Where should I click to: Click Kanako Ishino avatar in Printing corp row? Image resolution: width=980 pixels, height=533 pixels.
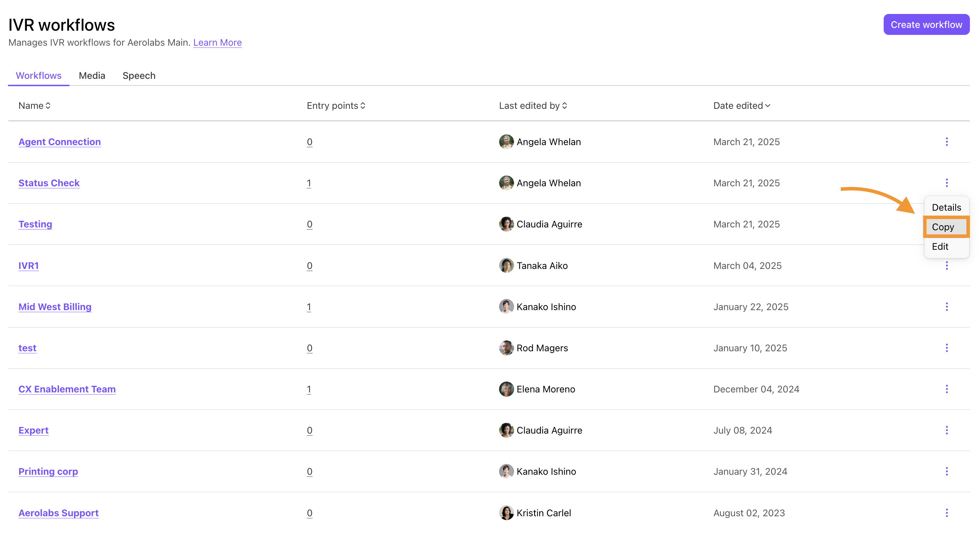click(x=506, y=471)
